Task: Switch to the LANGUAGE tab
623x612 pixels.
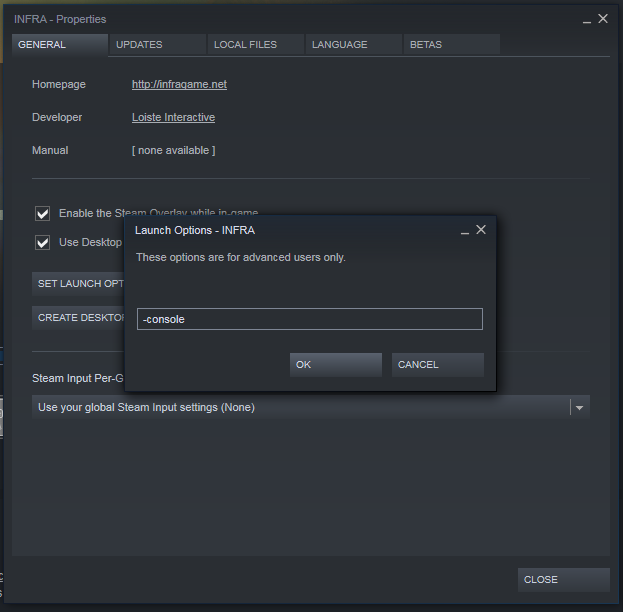Action: (x=354, y=45)
